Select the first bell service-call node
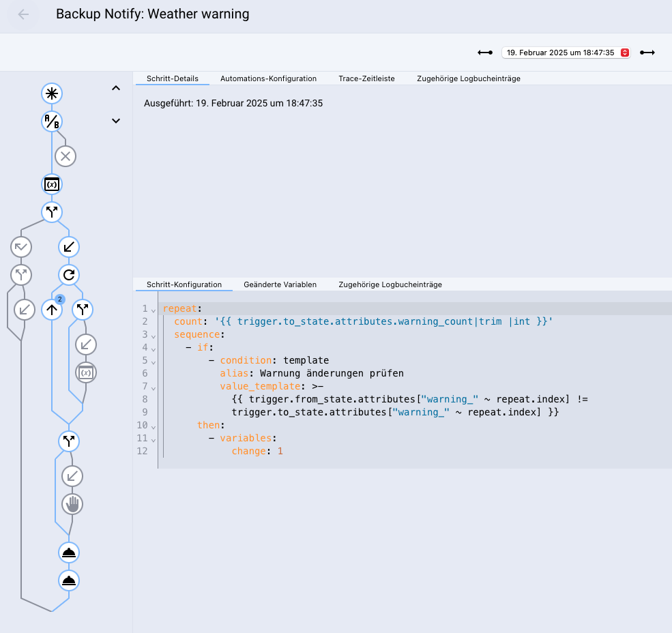The height and width of the screenshot is (633, 672). pos(69,553)
